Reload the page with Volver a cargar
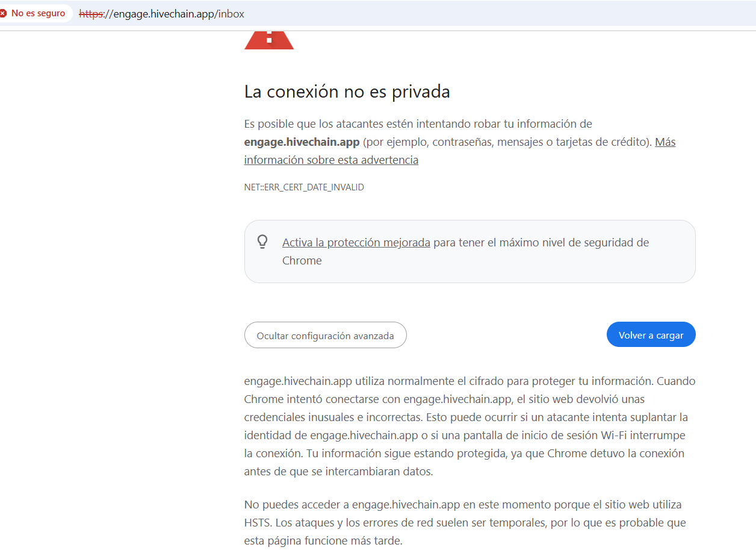This screenshot has height=553, width=756. pyautogui.click(x=651, y=335)
